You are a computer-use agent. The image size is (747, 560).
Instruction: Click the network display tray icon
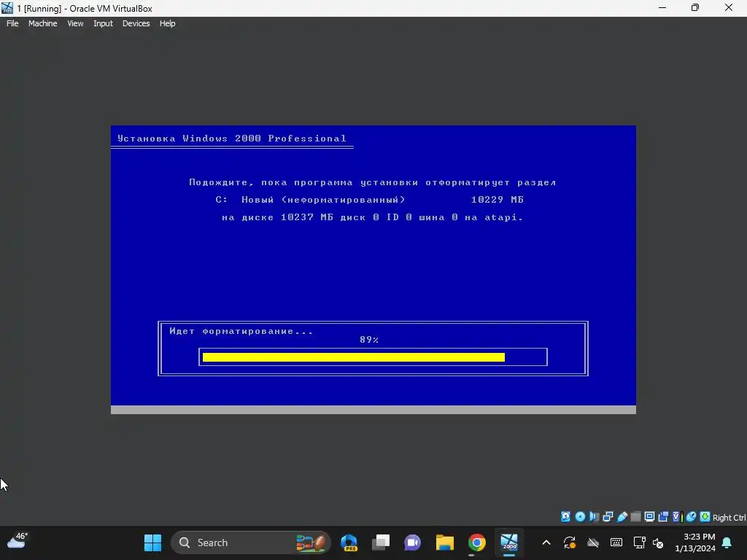[639, 542]
